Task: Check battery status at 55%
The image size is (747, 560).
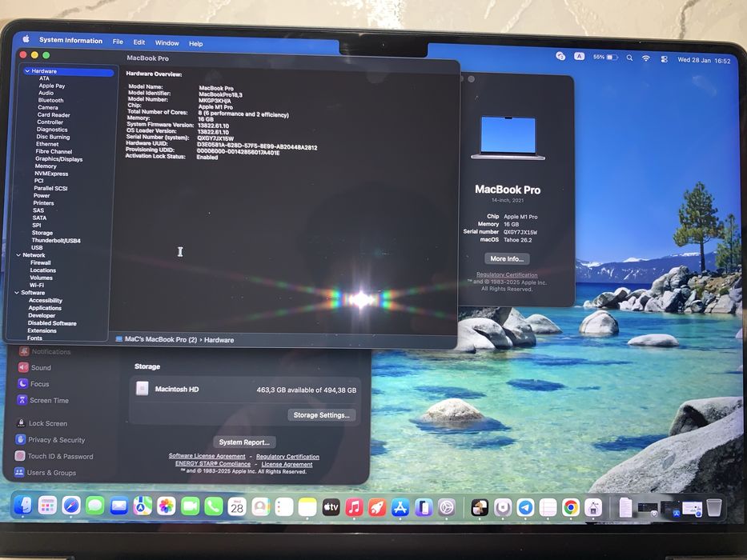Action: click(605, 57)
